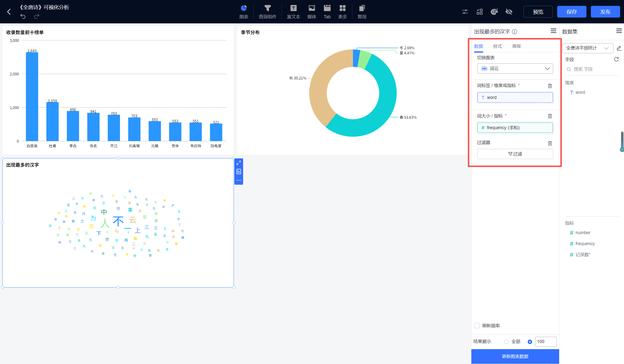Enable the 刷新频率 checkbox
The image size is (624, 364).
pyautogui.click(x=477, y=326)
